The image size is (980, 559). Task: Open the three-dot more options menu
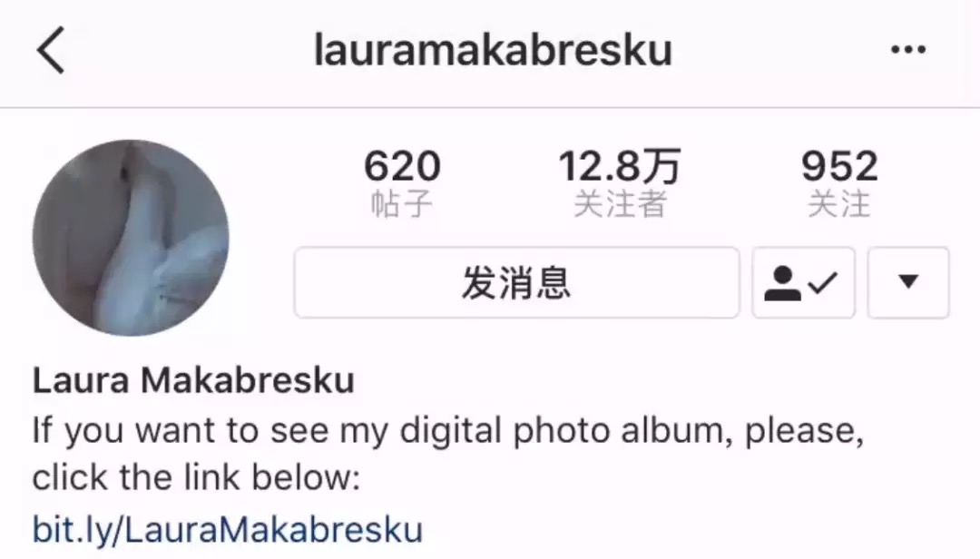coord(908,49)
